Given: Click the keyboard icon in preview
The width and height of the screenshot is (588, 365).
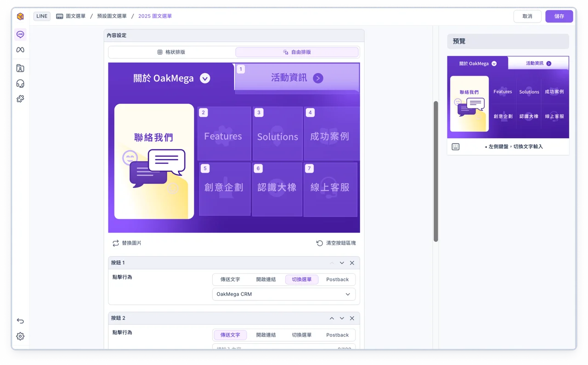Looking at the screenshot, I should [x=456, y=147].
